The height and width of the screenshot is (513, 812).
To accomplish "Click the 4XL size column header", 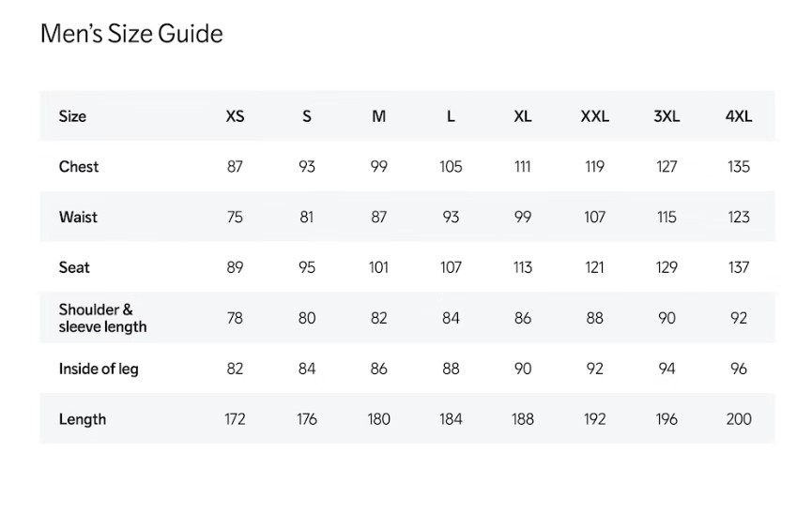I will click(739, 116).
